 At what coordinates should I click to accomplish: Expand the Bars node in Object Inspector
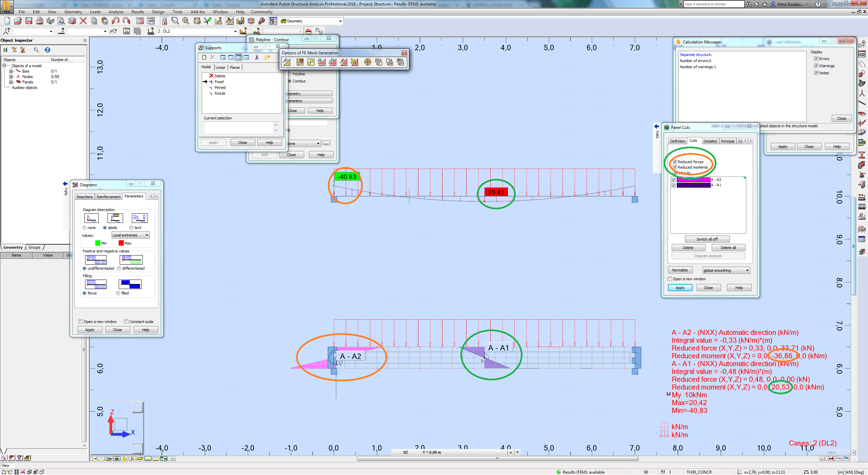[x=11, y=71]
